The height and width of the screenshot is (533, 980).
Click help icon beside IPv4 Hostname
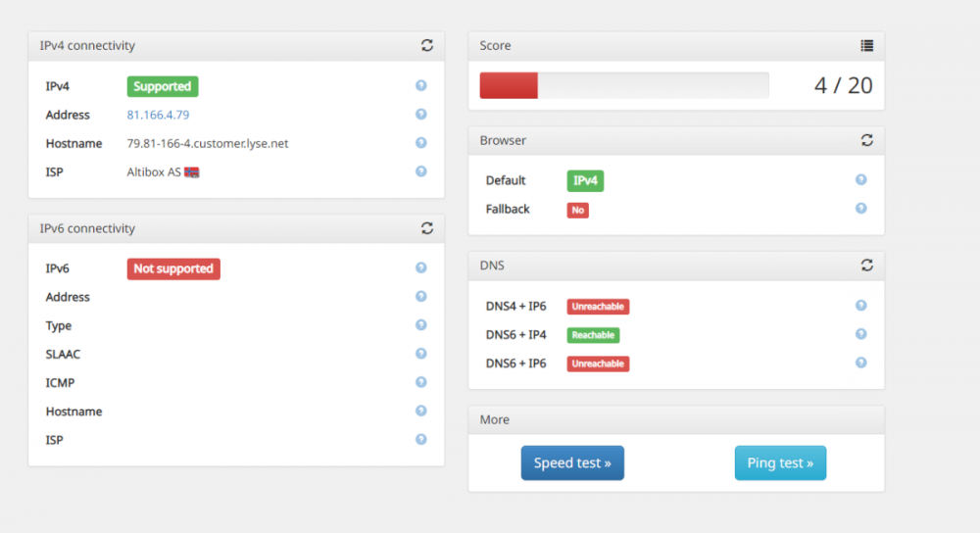[420, 143]
